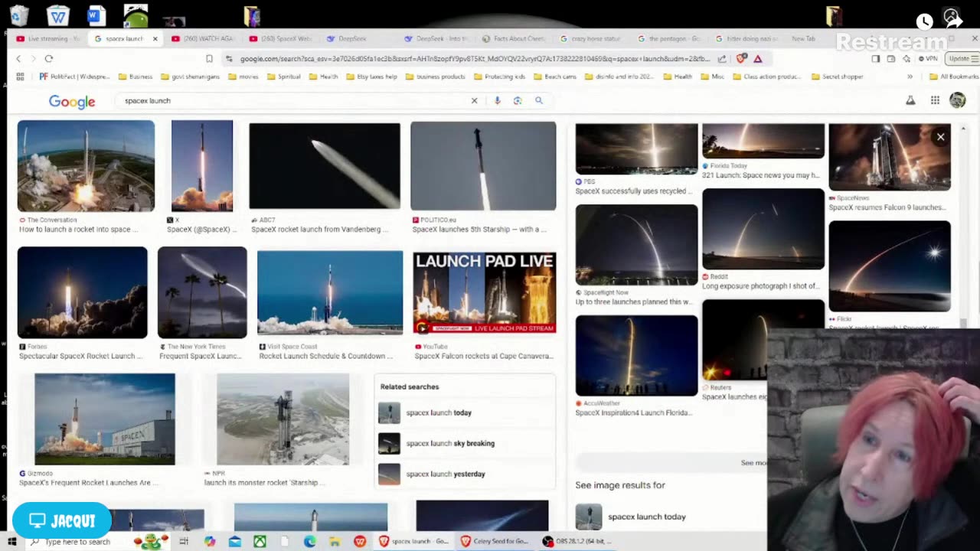The image size is (980, 551).
Task: Open the Secret shopper bookmarks folder
Action: pyautogui.click(x=837, y=77)
